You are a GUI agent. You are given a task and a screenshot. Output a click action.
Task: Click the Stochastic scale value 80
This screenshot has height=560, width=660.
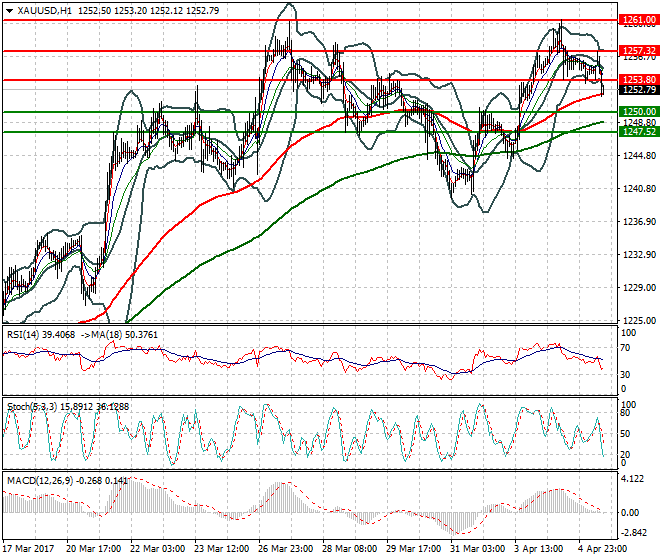pyautogui.click(x=625, y=413)
